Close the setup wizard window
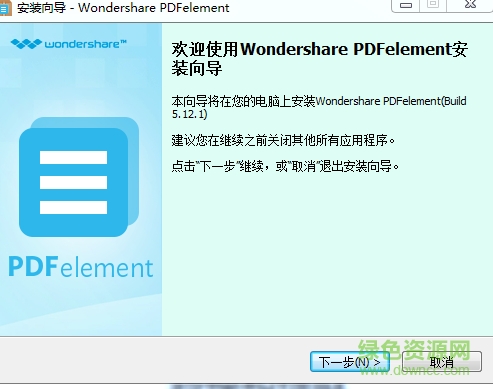493x389 pixels. 470,5
